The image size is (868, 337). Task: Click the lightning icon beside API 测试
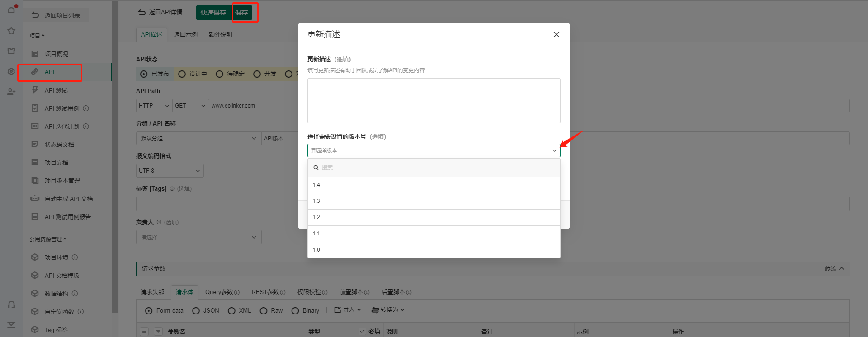pyautogui.click(x=35, y=90)
